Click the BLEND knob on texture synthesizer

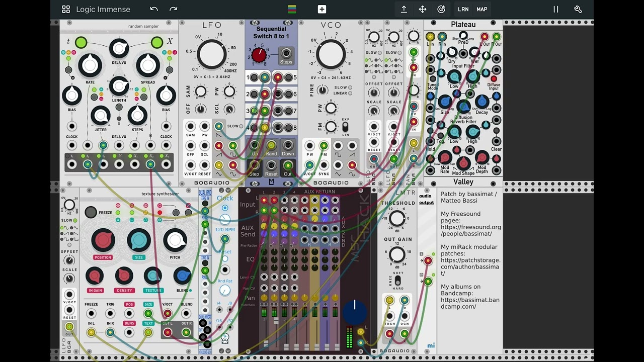(x=183, y=276)
